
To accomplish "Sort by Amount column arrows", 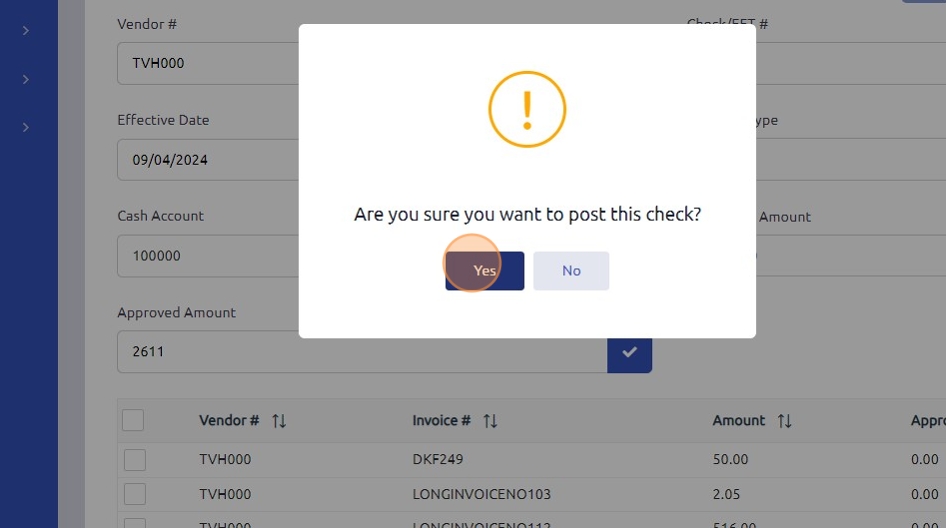I will coord(784,421).
